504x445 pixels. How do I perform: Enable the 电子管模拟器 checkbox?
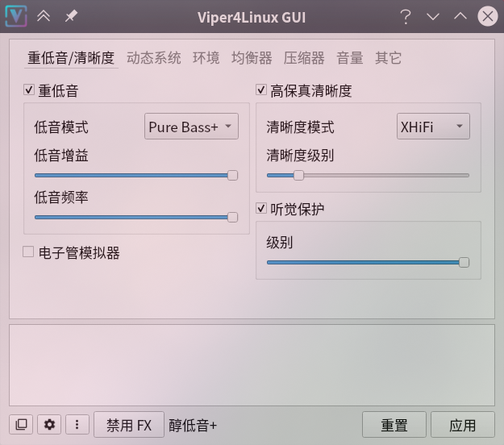pos(28,252)
